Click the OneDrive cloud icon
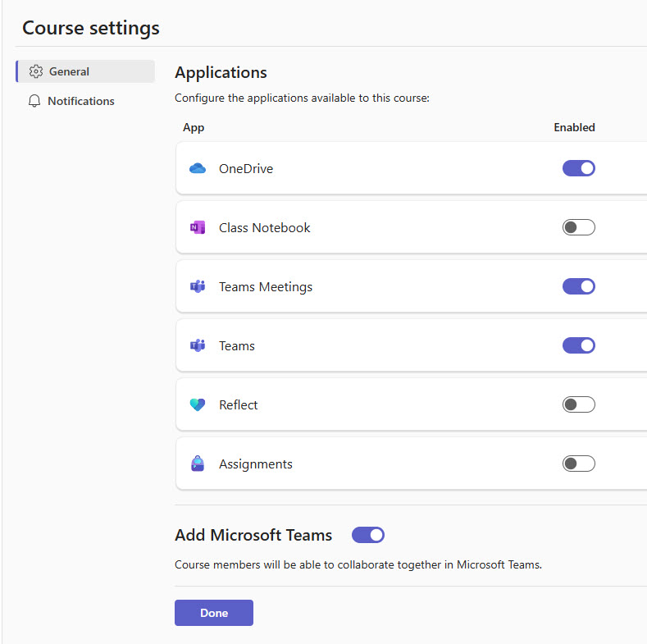 [197, 169]
